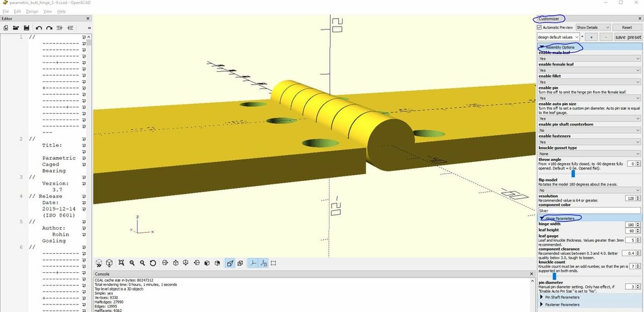Save the script using the editor Save icon

(x=26, y=27)
